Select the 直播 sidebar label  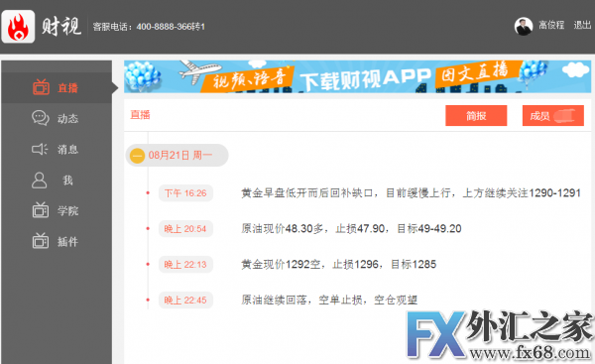coord(67,88)
